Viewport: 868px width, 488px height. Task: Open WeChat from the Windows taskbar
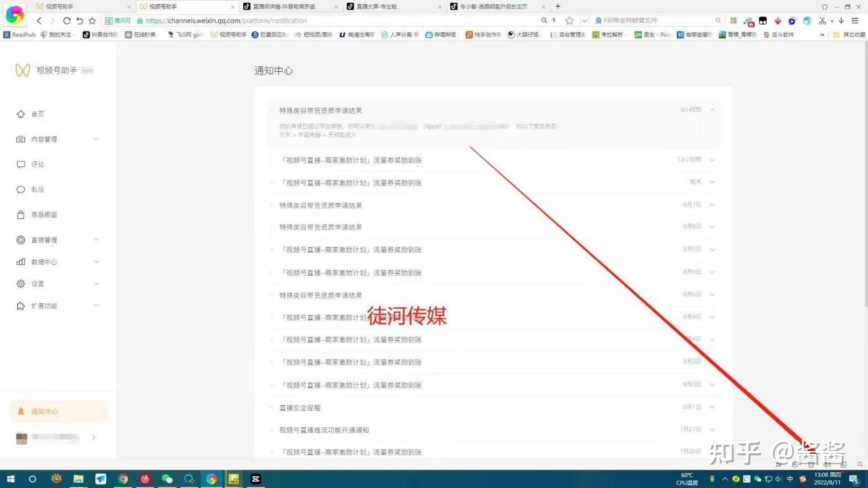click(x=166, y=479)
